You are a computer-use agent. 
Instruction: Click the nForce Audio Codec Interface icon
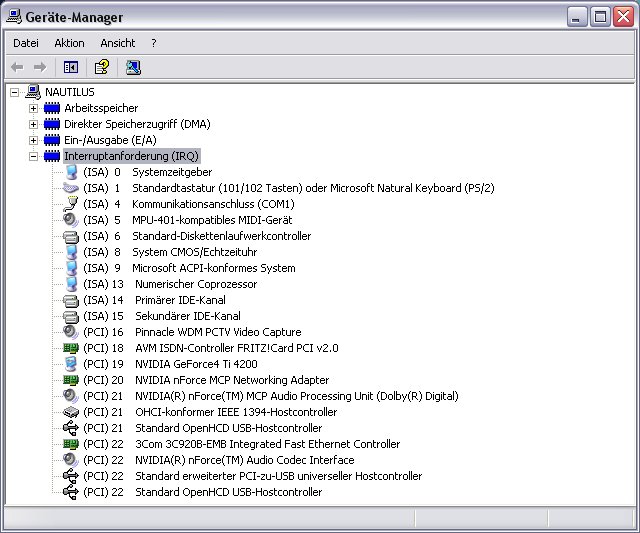71,460
